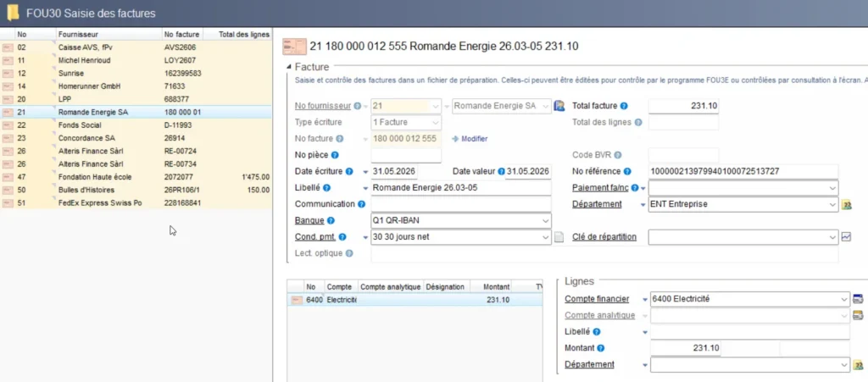The height and width of the screenshot is (382, 868).
Task: Open the Compte financier 6400 Electricité dropdown
Action: click(843, 299)
